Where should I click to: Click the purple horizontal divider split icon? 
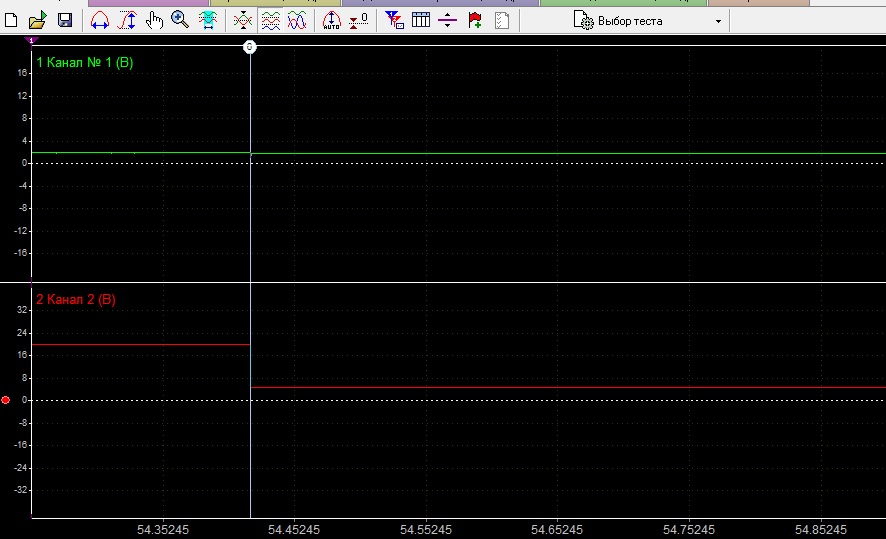[x=448, y=21]
